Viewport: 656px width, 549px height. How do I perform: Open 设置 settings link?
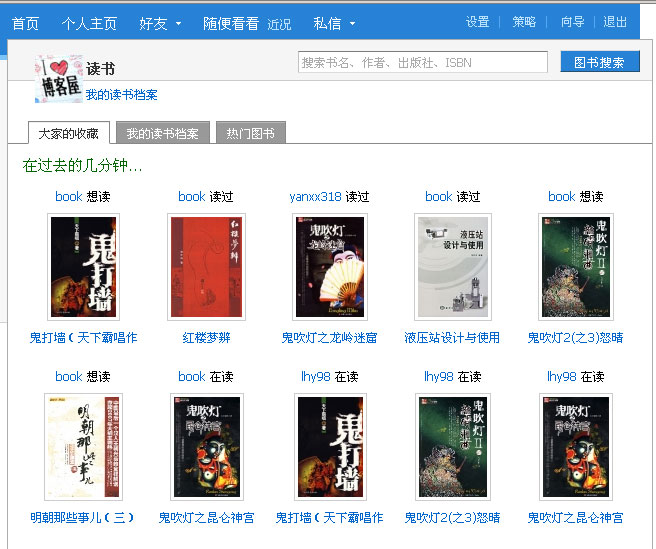click(477, 22)
